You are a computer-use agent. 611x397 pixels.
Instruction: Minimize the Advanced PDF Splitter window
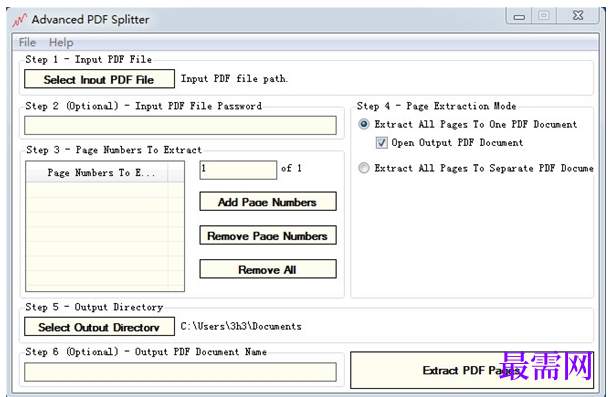coord(519,16)
